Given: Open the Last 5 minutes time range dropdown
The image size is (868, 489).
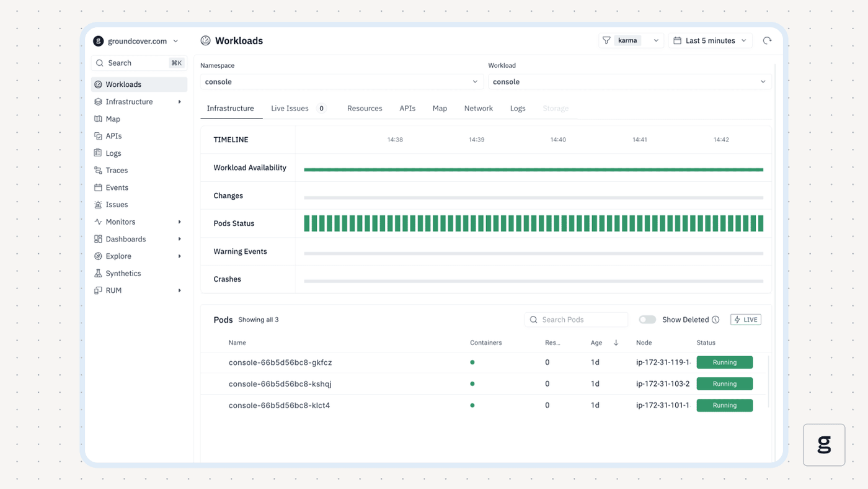Looking at the screenshot, I should coord(711,41).
